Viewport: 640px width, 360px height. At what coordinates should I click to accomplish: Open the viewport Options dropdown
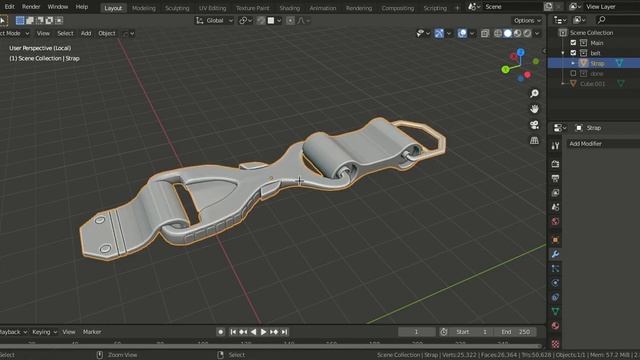point(527,20)
